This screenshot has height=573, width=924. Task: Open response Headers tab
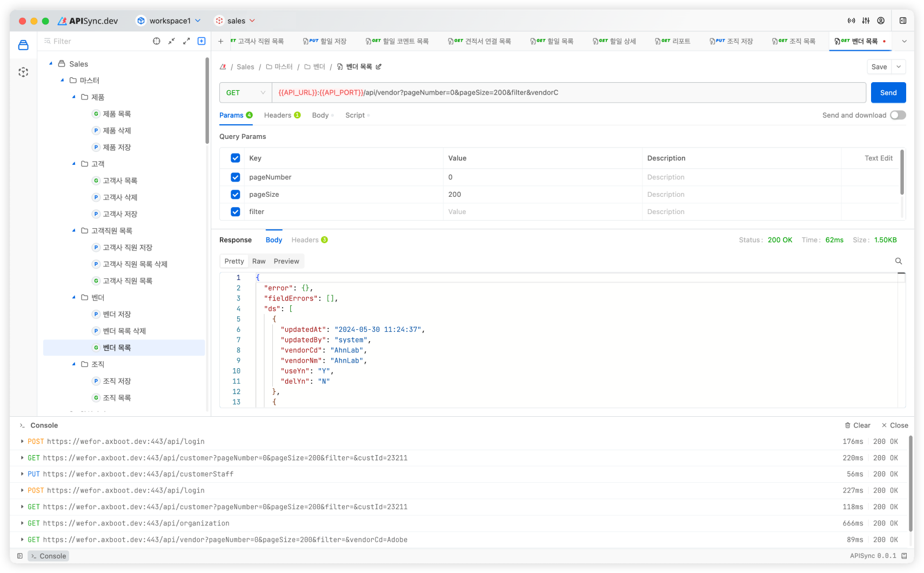310,240
